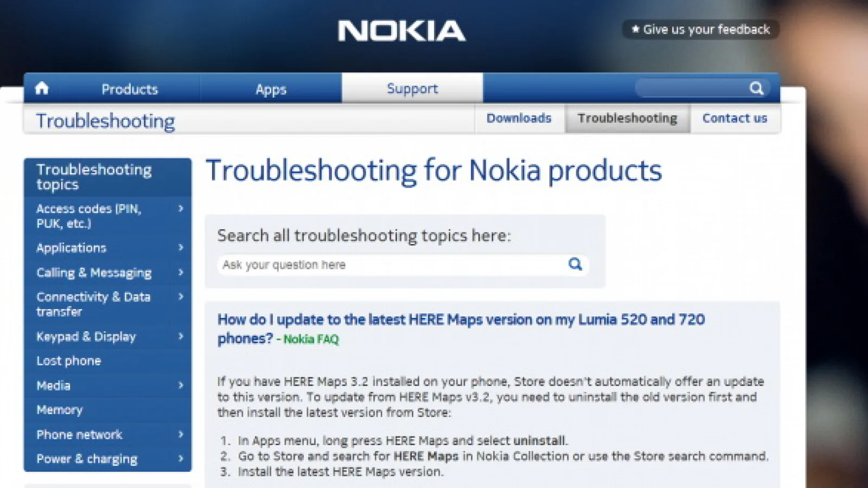Click the Troubleshooting for Nokia products heading

point(434,171)
